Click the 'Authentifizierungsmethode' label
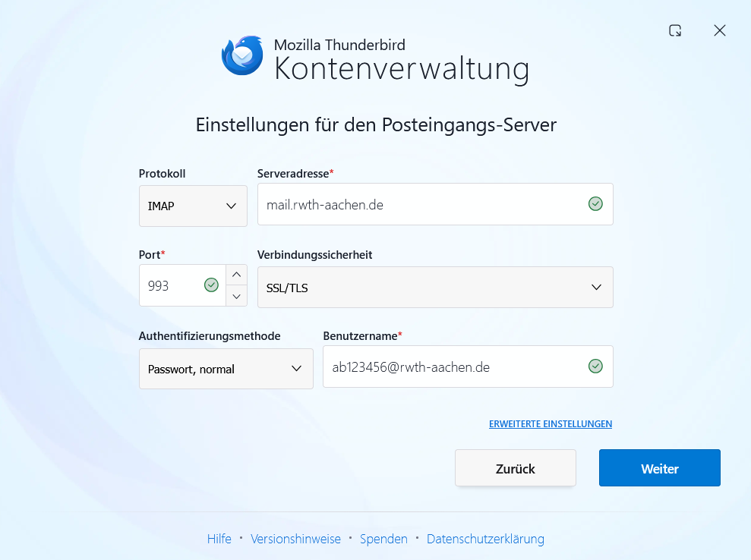 click(210, 336)
